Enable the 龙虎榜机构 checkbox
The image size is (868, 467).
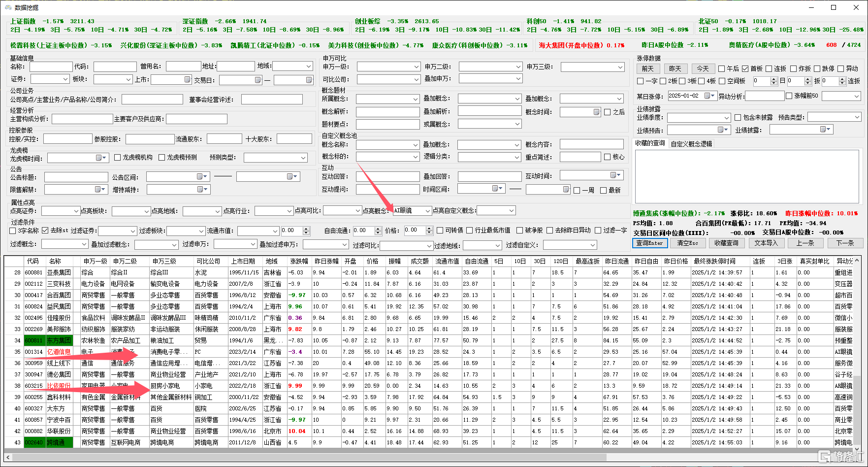pos(118,158)
